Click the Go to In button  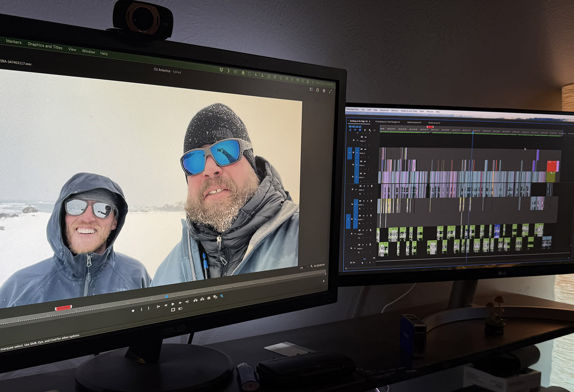[x=158, y=307]
